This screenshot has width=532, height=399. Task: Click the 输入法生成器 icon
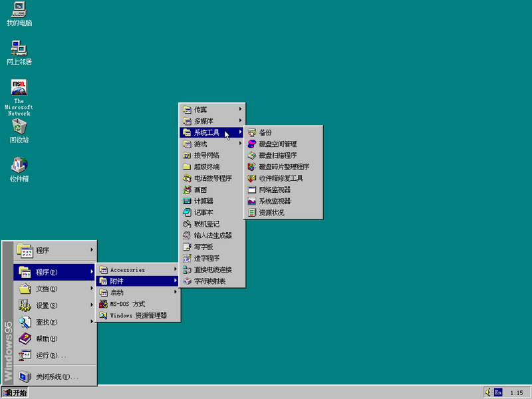pos(187,235)
